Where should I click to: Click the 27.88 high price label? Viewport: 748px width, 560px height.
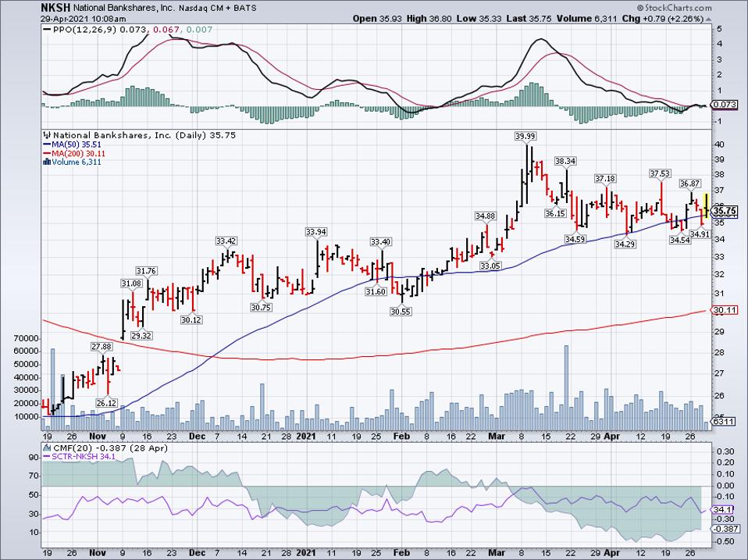coord(102,346)
